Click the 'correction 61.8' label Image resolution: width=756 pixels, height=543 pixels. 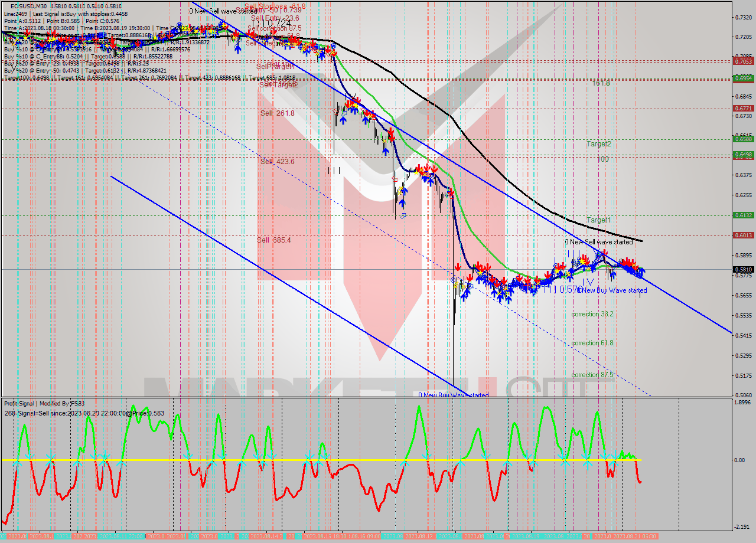point(592,343)
